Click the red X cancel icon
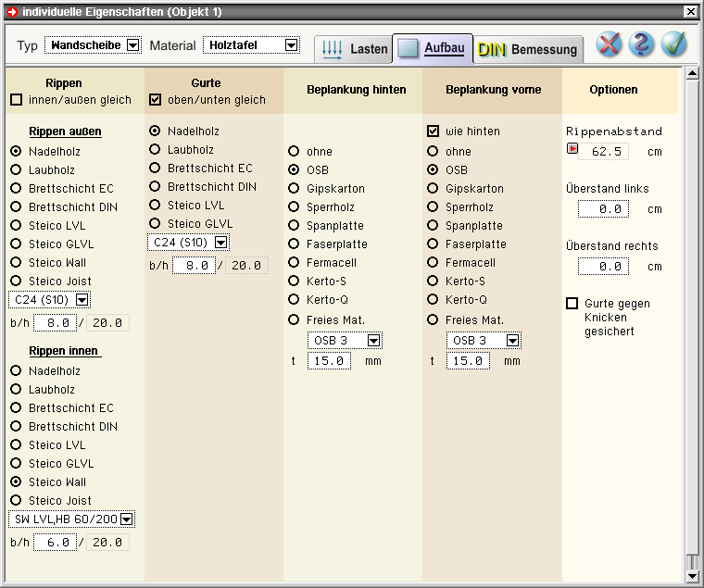 609,44
